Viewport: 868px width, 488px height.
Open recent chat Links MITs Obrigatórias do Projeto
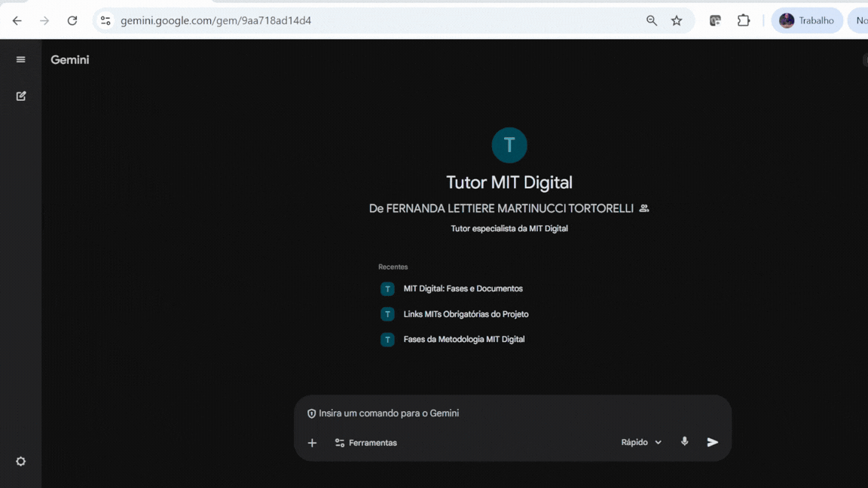(466, 314)
